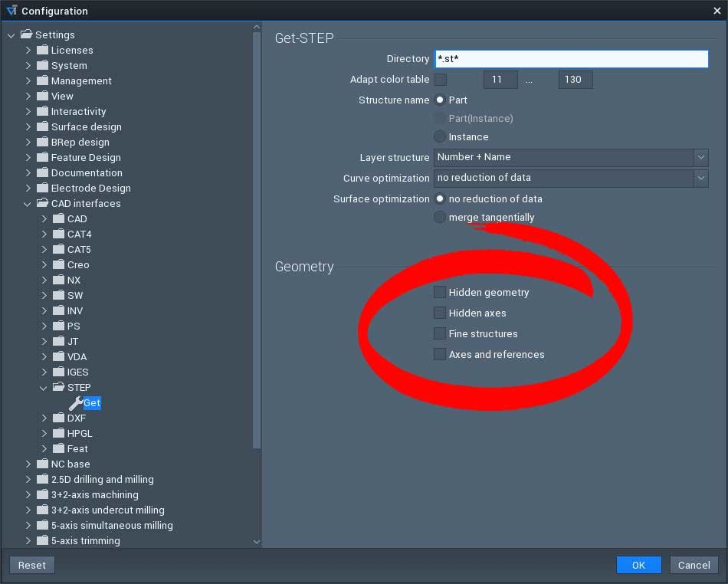Select merge tangentially radio button

click(440, 217)
